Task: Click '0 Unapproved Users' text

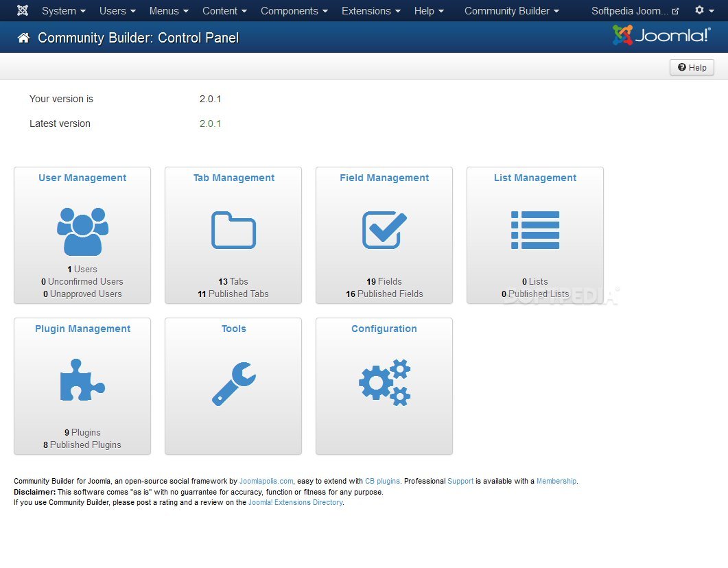Action: pyautogui.click(x=82, y=294)
